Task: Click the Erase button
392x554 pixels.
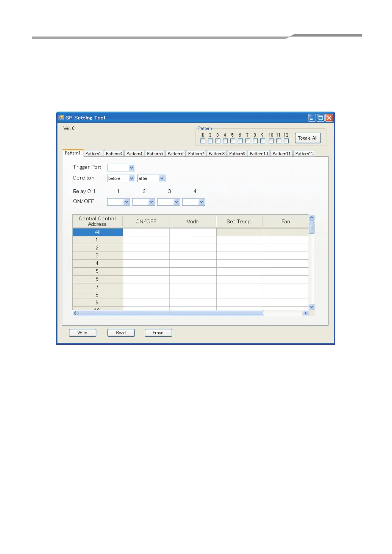Action: (x=158, y=333)
